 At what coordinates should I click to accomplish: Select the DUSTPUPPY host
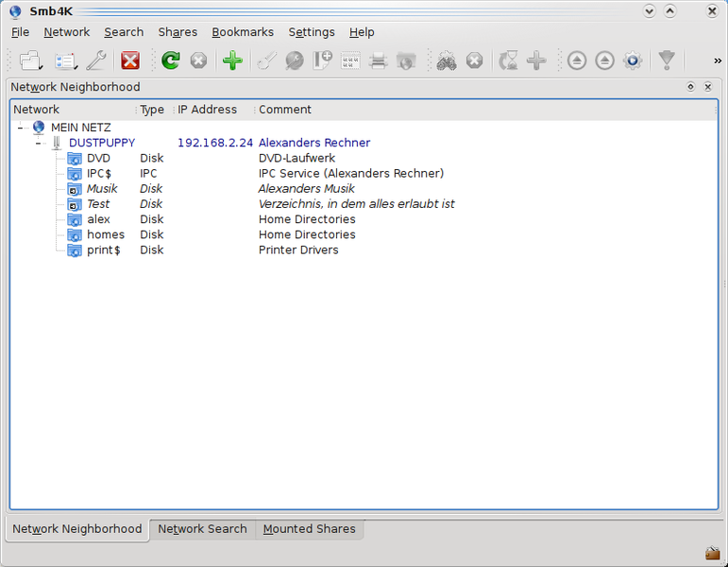pyautogui.click(x=102, y=143)
